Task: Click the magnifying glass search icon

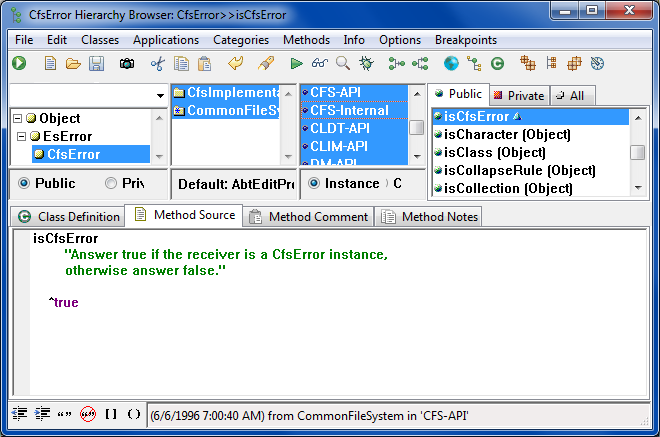Action: click(343, 64)
